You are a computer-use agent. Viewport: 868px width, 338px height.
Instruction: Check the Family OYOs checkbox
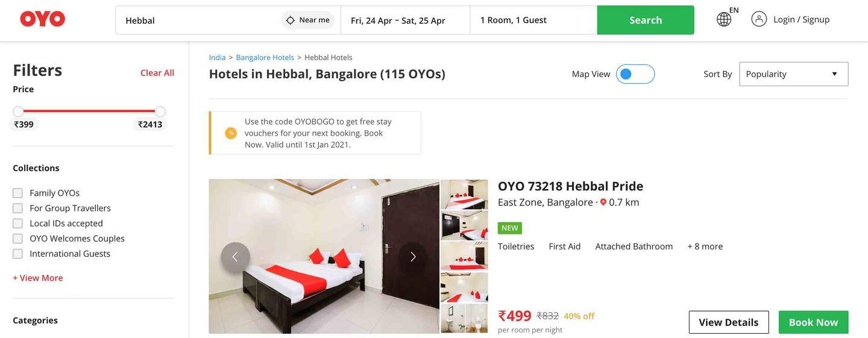click(17, 193)
